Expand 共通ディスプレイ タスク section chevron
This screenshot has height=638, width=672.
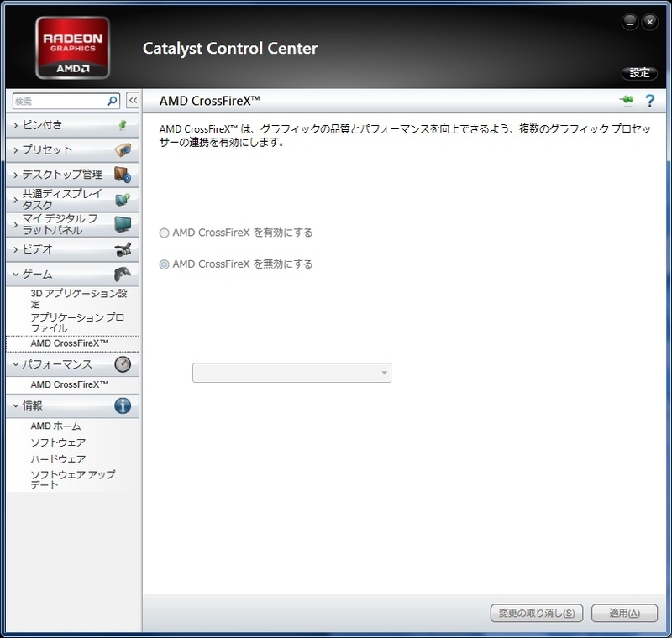click(x=15, y=200)
